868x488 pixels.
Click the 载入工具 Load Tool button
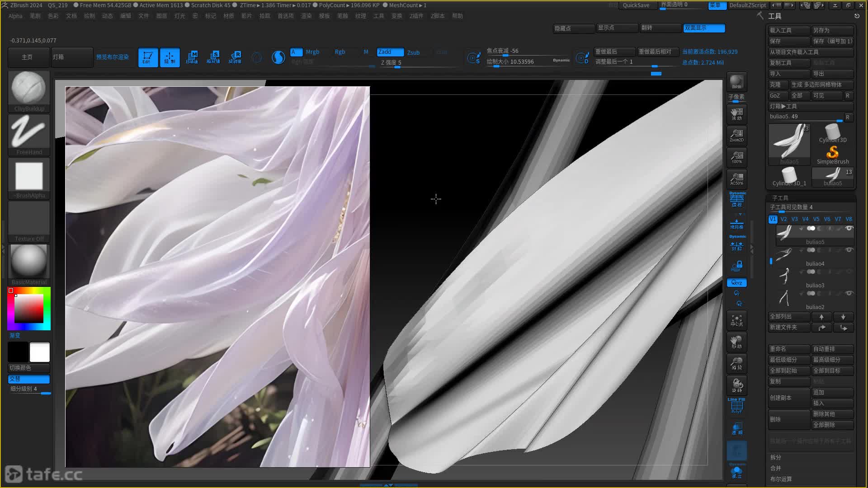pos(789,30)
